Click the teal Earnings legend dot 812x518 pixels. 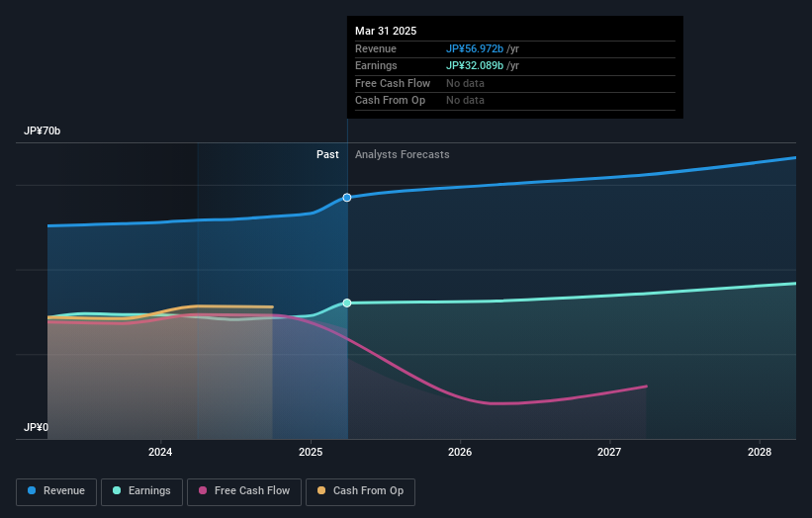(x=117, y=490)
